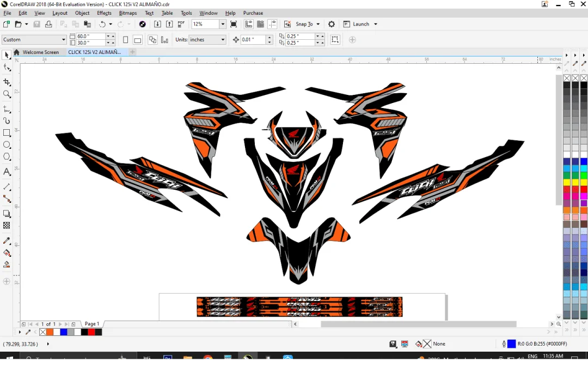This screenshot has width=588, height=368.
Task: Toggle Current page layout button
Action: pos(164,40)
